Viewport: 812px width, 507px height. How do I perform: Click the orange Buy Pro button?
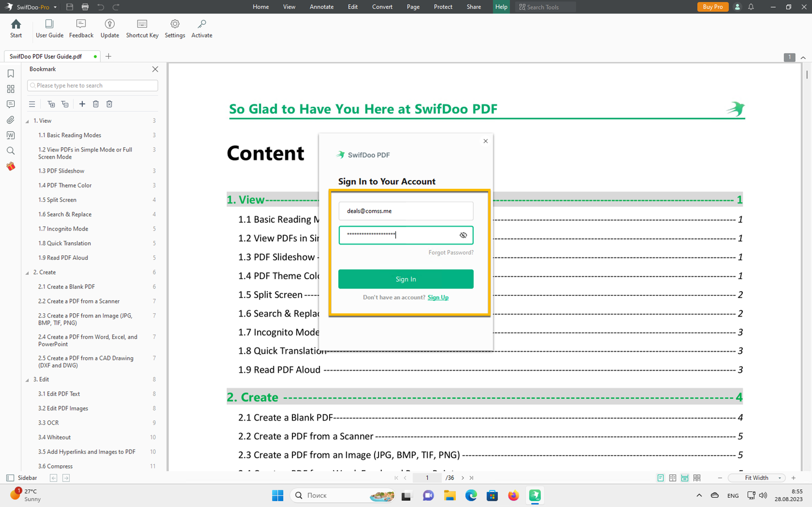tap(712, 7)
